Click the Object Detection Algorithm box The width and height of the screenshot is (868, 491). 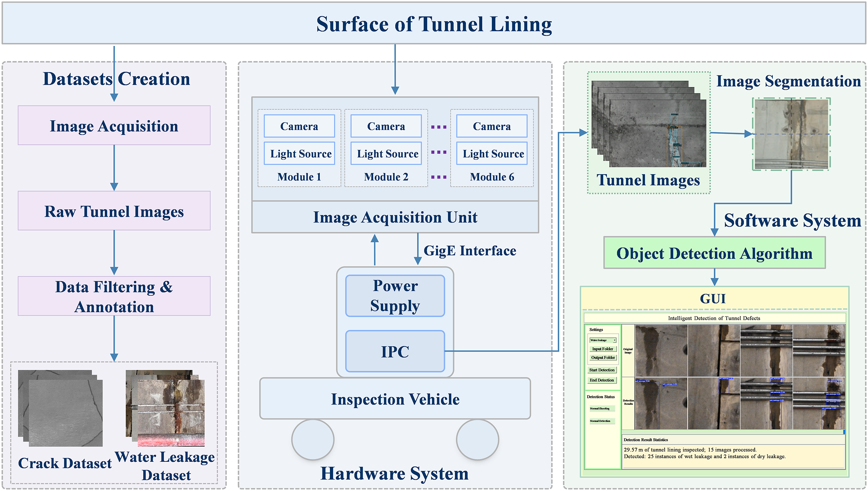point(714,253)
